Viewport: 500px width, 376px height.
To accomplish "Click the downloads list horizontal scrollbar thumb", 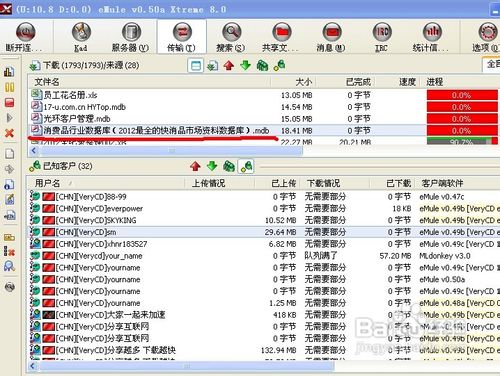I will click(171, 151).
